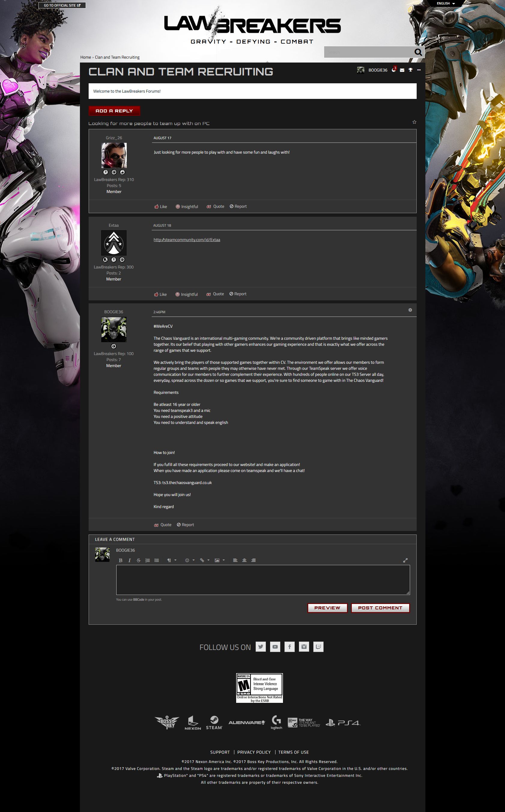Like Extaa's post
The width and height of the screenshot is (505, 812).
click(x=160, y=294)
